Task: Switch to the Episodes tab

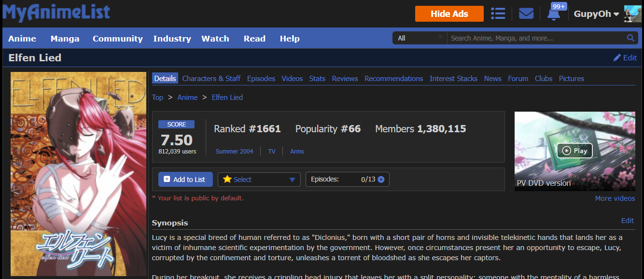Action: 261,78
